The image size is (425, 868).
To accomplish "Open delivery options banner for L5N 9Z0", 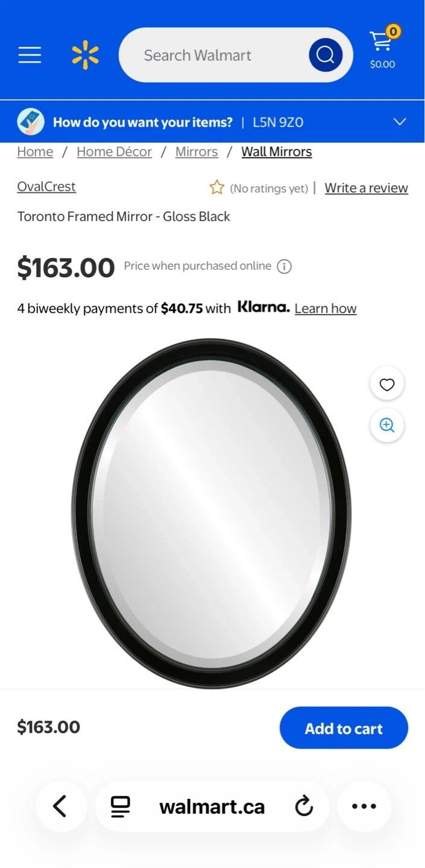I will tap(212, 122).
